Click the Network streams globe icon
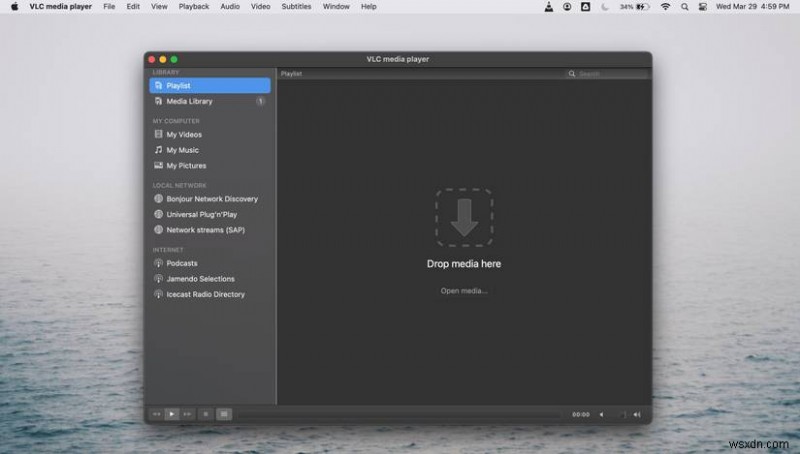The height and width of the screenshot is (454, 800). pos(159,230)
